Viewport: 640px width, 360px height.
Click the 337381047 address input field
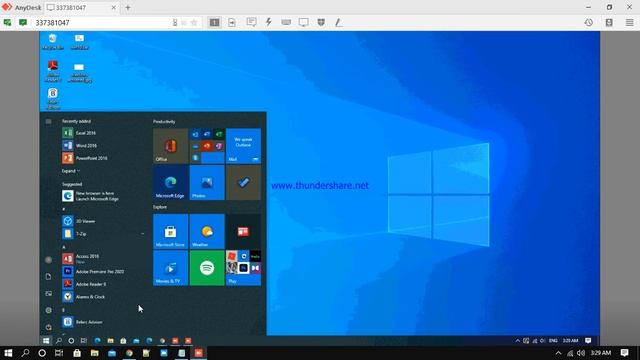click(102, 23)
